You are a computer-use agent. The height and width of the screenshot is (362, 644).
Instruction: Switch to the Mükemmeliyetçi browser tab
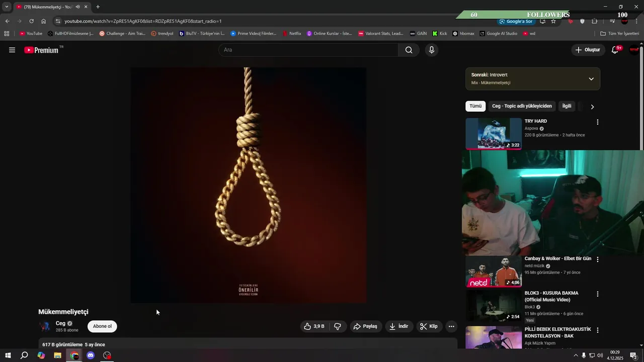(x=48, y=7)
